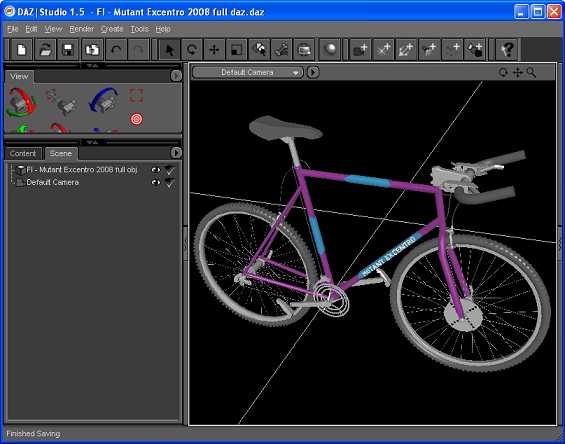Click the viewport pan view icon
Viewport: 565px width, 444px height.
pyautogui.click(x=517, y=73)
